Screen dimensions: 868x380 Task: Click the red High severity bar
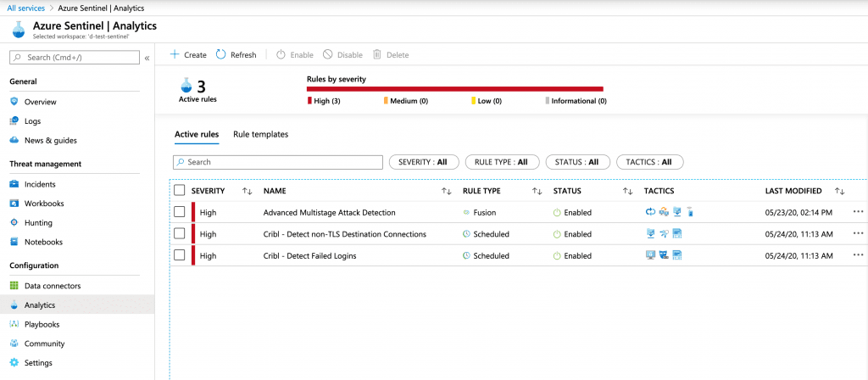pyautogui.click(x=454, y=88)
